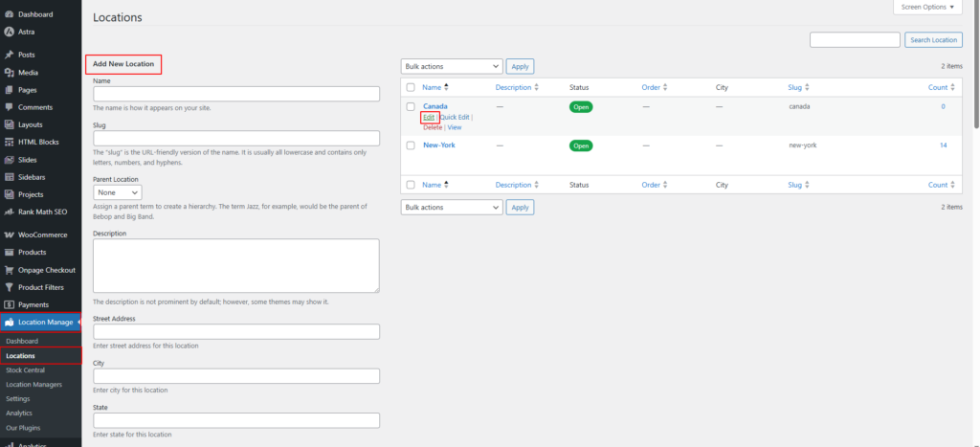Open Stock Central submenu item
The width and height of the screenshot is (980, 447).
(27, 370)
